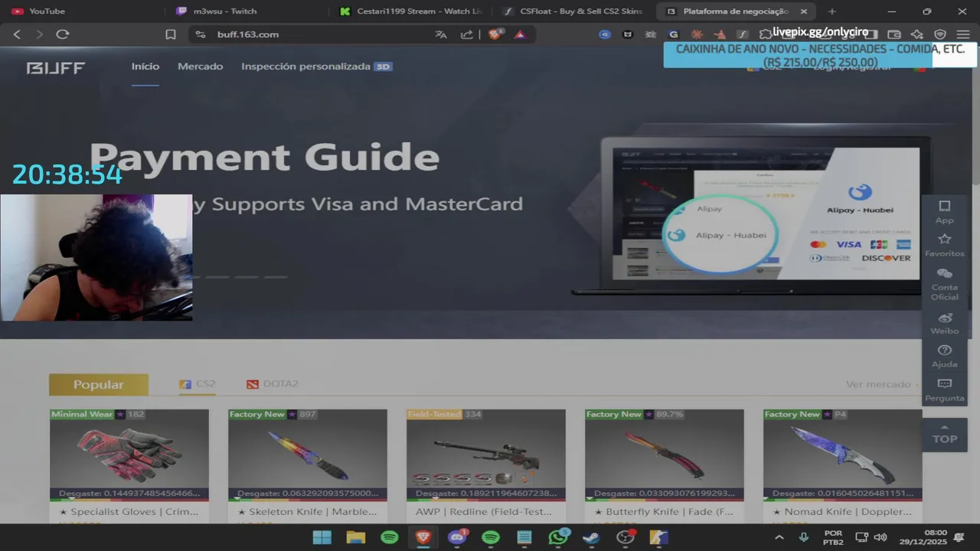Screen dimensions: 980x551
Task: Click the microphone icon in system tray
Action: 803,537
